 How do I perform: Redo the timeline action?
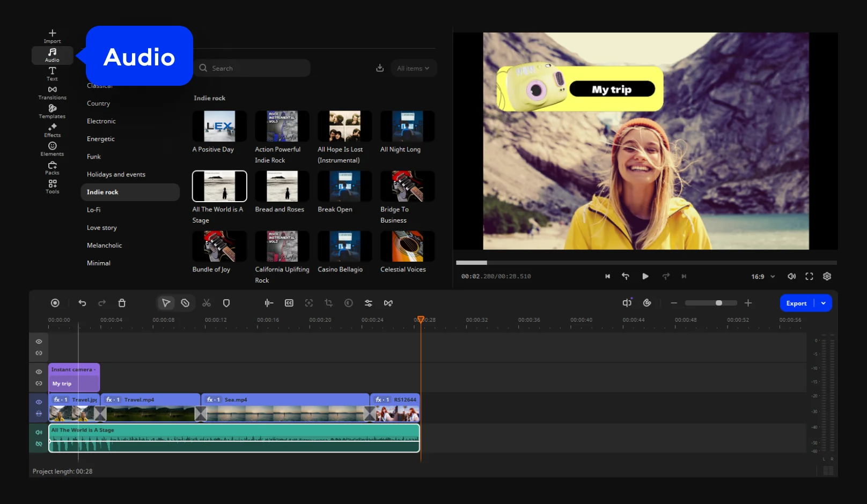[102, 303]
